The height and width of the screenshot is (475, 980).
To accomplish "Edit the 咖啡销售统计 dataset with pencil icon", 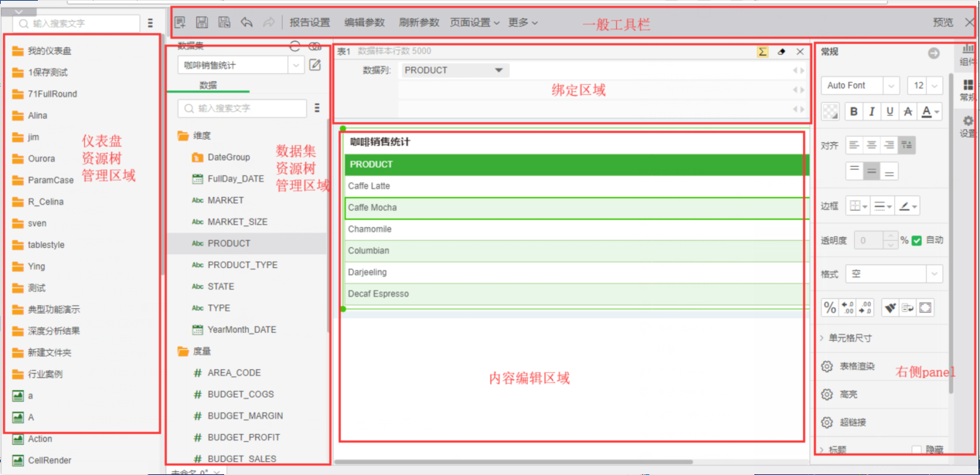I will point(315,65).
